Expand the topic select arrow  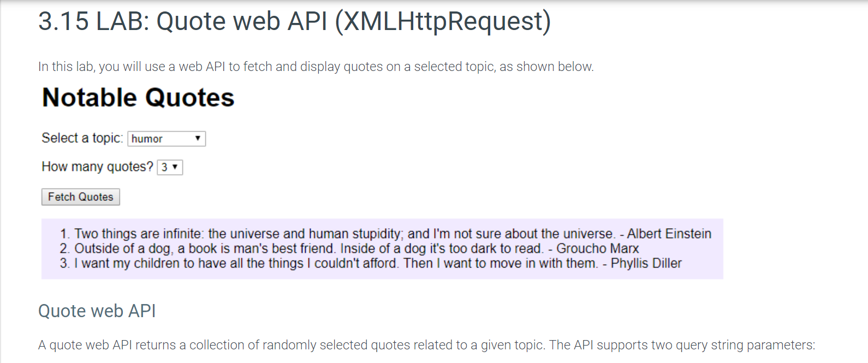tap(198, 139)
